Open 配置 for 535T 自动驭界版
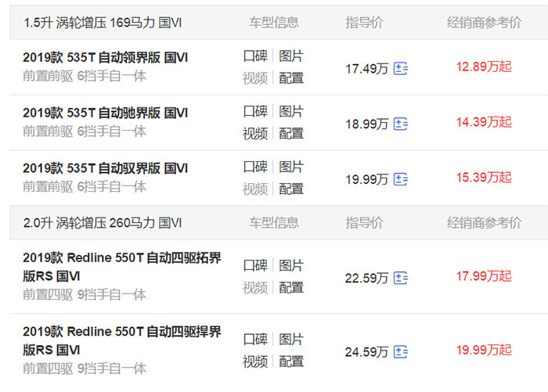 click(x=291, y=189)
